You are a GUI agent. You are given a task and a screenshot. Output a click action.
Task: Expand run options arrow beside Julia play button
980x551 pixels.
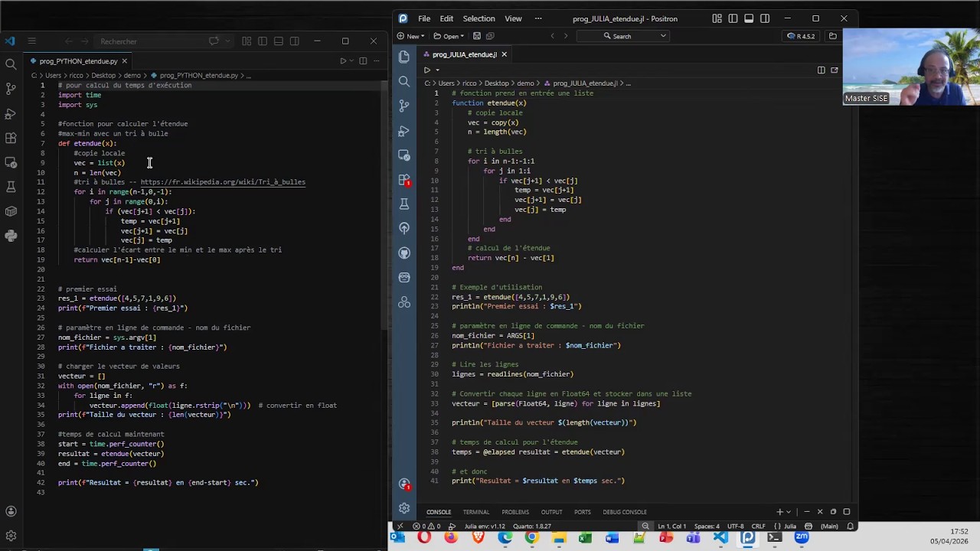pyautogui.click(x=437, y=70)
